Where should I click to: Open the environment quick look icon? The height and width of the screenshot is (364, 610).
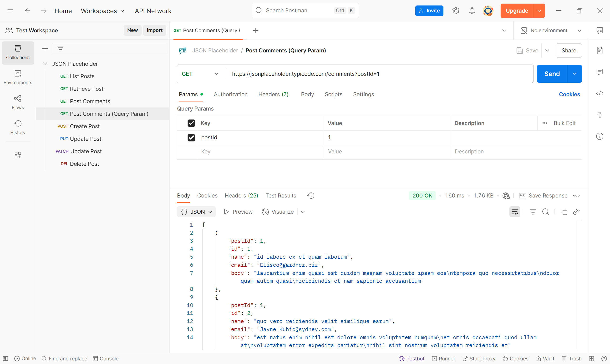600,30
